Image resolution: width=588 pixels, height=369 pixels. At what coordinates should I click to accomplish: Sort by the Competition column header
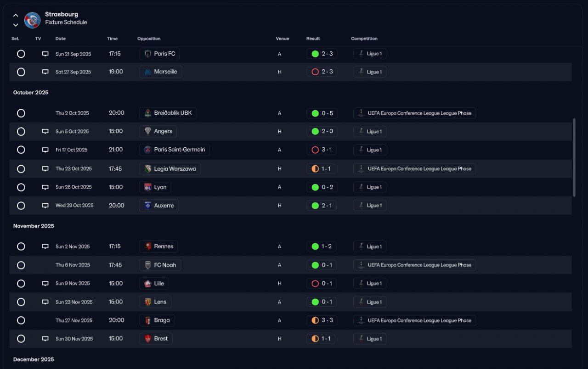click(x=364, y=39)
